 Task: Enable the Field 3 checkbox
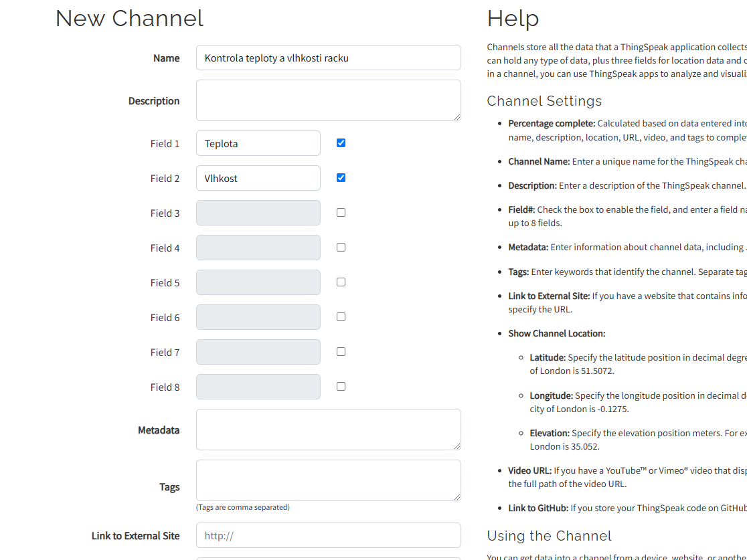[341, 212]
